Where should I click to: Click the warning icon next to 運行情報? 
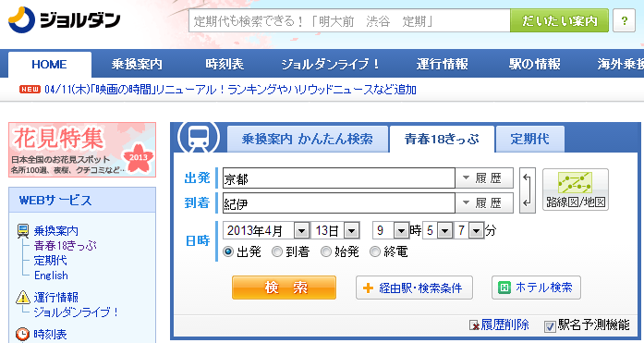click(23, 297)
